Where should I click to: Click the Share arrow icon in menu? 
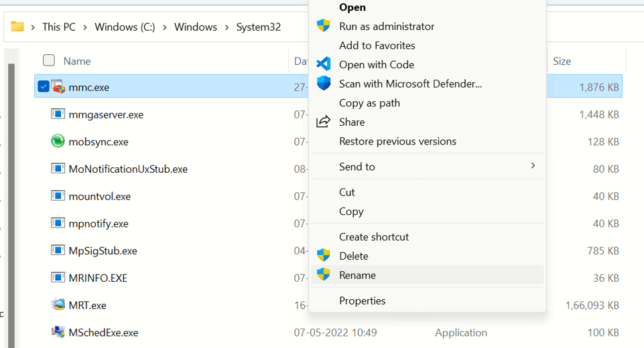point(324,122)
